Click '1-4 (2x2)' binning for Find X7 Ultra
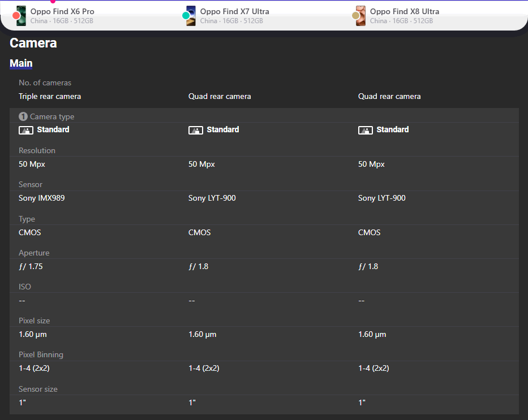 click(x=204, y=368)
